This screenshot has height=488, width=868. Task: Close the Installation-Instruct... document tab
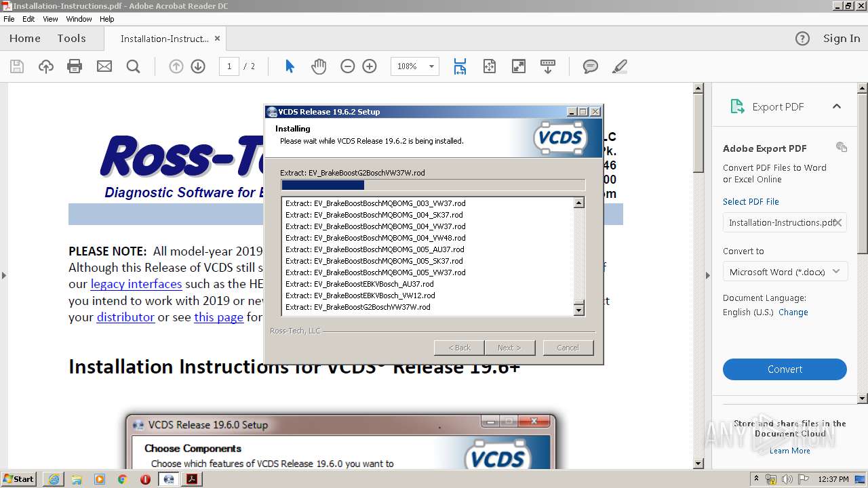point(217,39)
